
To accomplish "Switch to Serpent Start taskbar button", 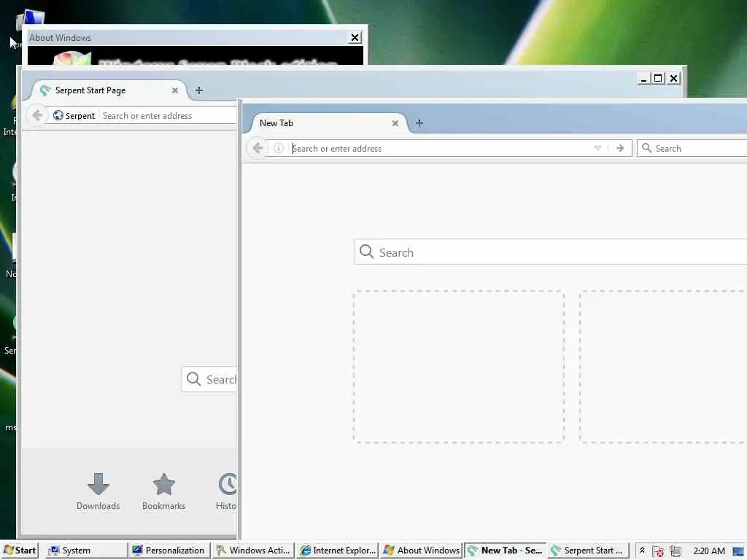I will tap(589, 551).
